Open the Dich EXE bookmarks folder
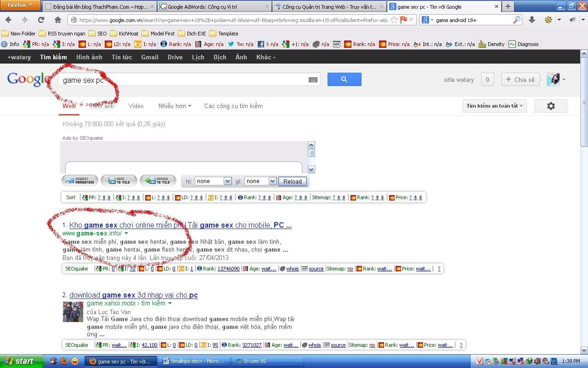The height and width of the screenshot is (368, 588). (192, 34)
